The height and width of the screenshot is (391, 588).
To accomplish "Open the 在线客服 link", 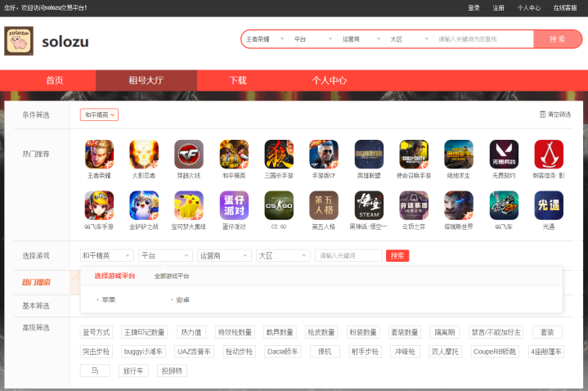I will [x=565, y=8].
